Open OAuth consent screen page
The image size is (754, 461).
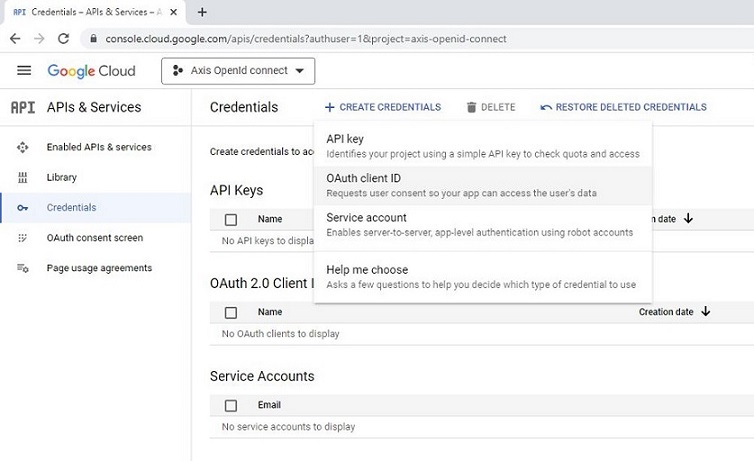click(95, 238)
